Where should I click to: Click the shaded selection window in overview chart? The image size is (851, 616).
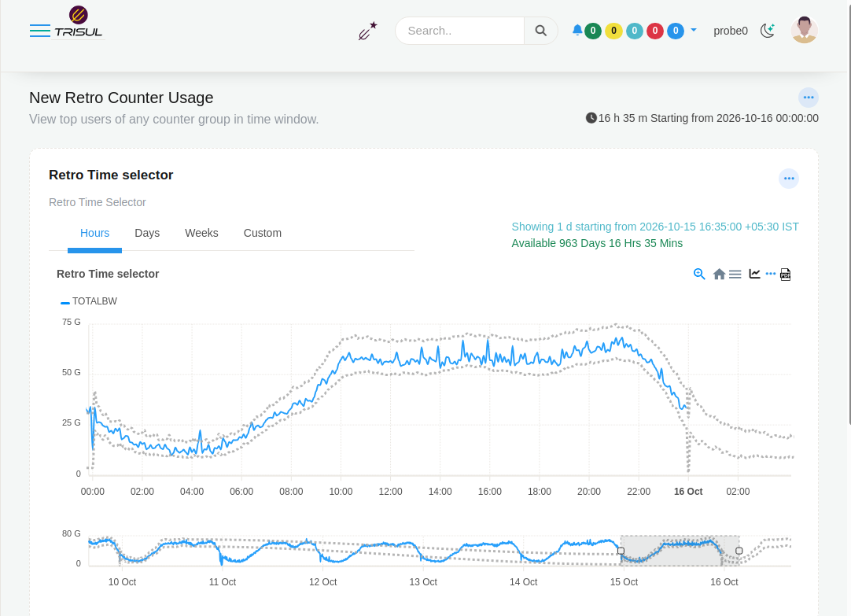click(680, 551)
